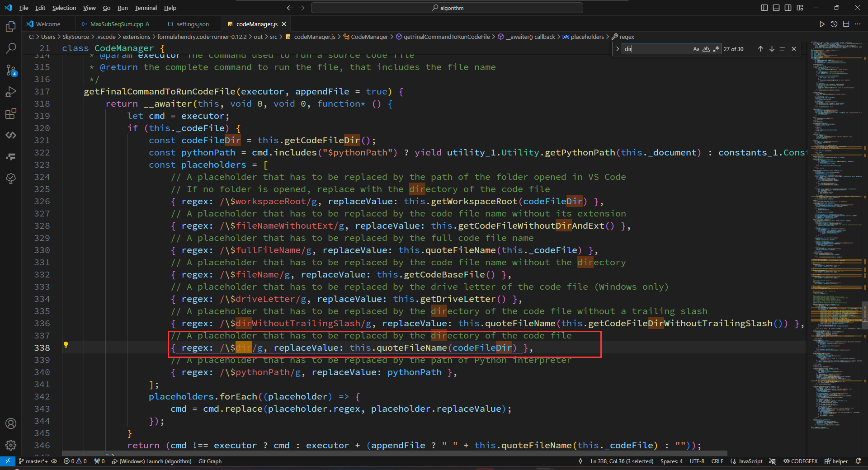Viewport: 868px width, 470px height.
Task: Toggle Secondary Side Bar layout icon
Action: point(788,8)
